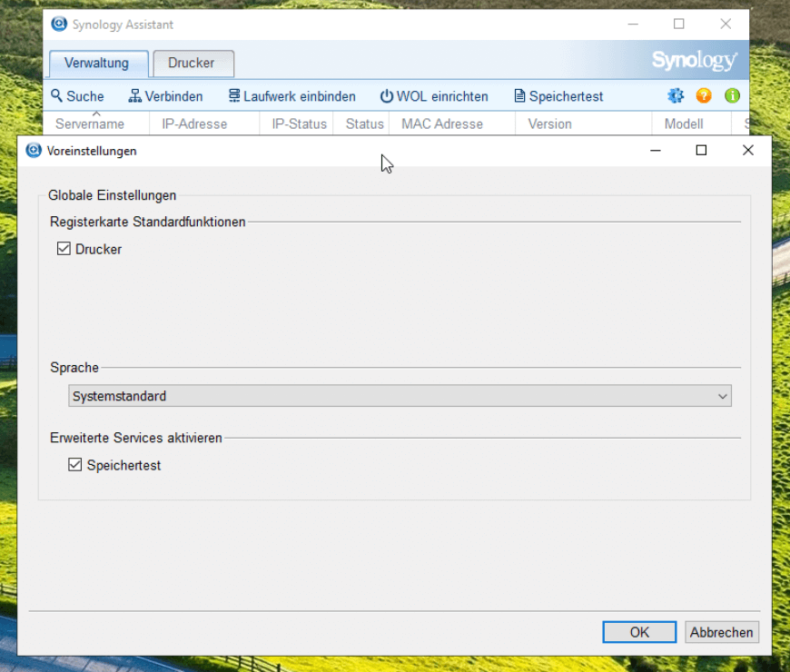Click Speichertest in the toolbar
The width and height of the screenshot is (790, 672).
coord(558,95)
